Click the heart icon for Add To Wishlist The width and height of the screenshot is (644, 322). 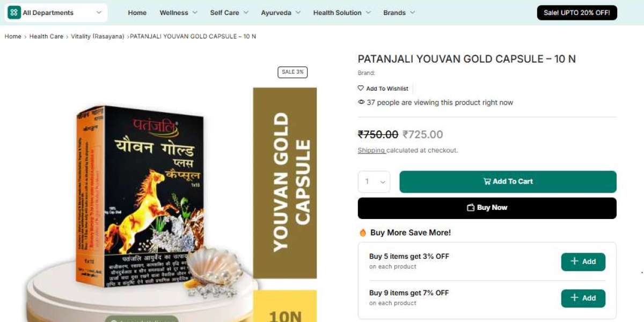tap(361, 88)
